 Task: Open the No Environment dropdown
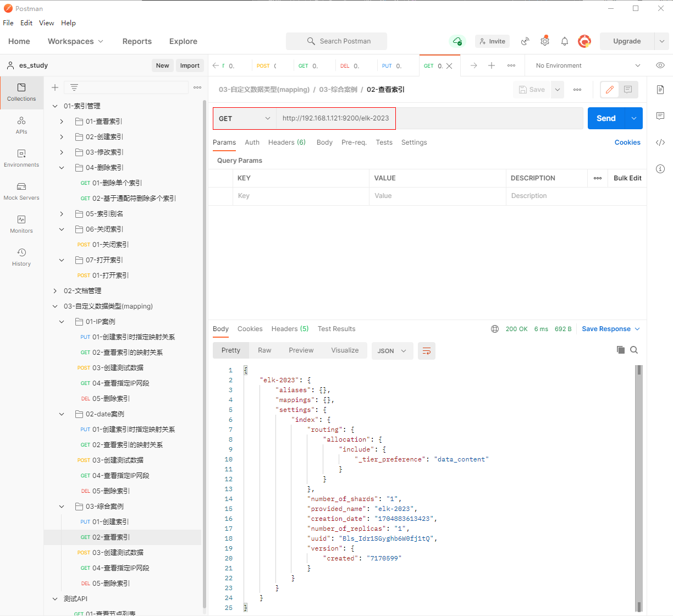tap(588, 65)
